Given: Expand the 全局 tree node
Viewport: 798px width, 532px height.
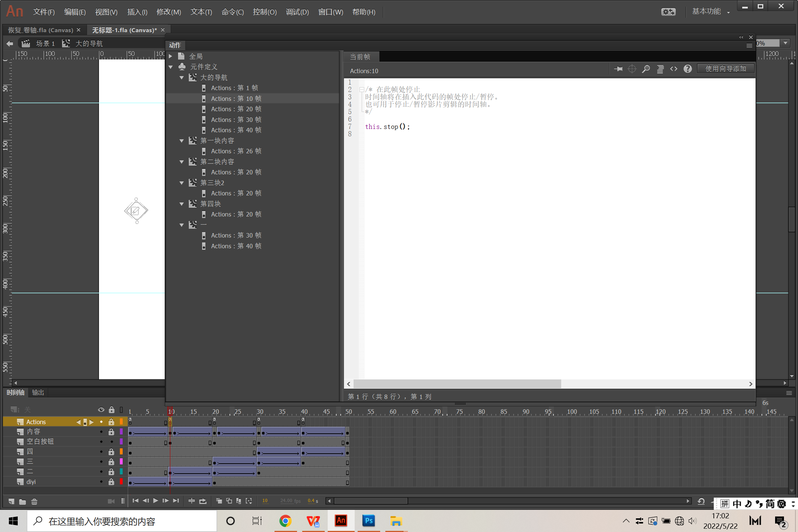Looking at the screenshot, I should pyautogui.click(x=171, y=57).
